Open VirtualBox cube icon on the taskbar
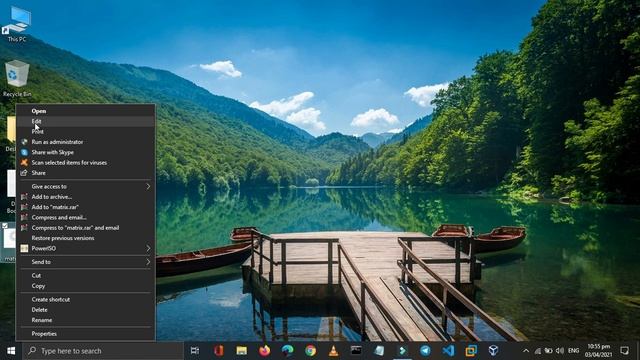The width and height of the screenshot is (640, 360). (x=493, y=351)
